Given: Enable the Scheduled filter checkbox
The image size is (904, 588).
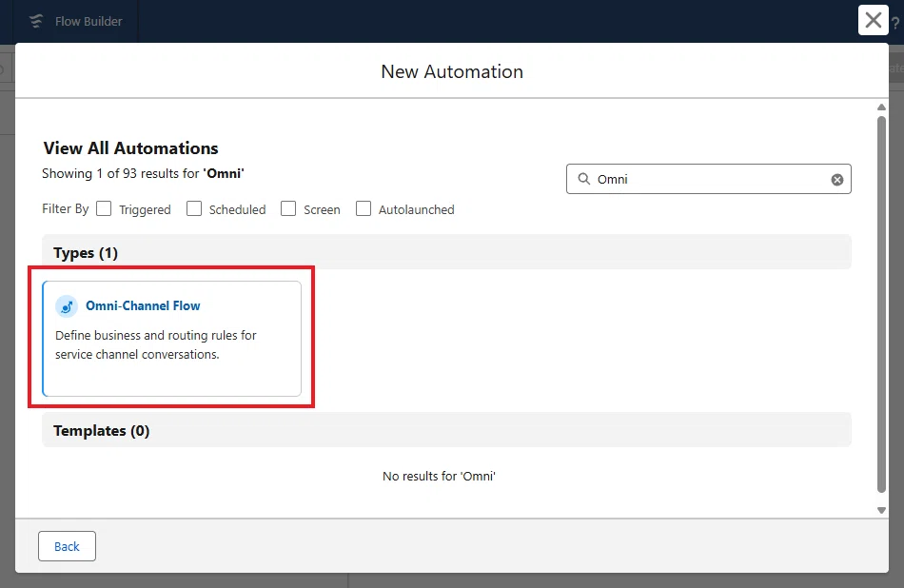Looking at the screenshot, I should 194,208.
